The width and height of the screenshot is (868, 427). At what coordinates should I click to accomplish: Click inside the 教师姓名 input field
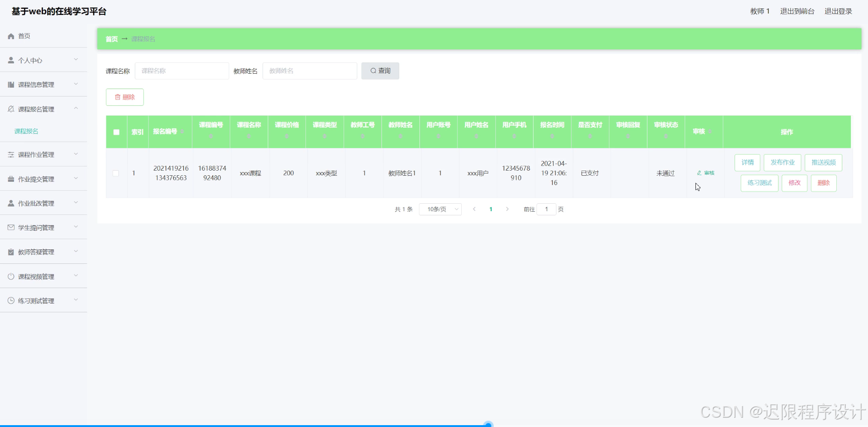pos(309,70)
